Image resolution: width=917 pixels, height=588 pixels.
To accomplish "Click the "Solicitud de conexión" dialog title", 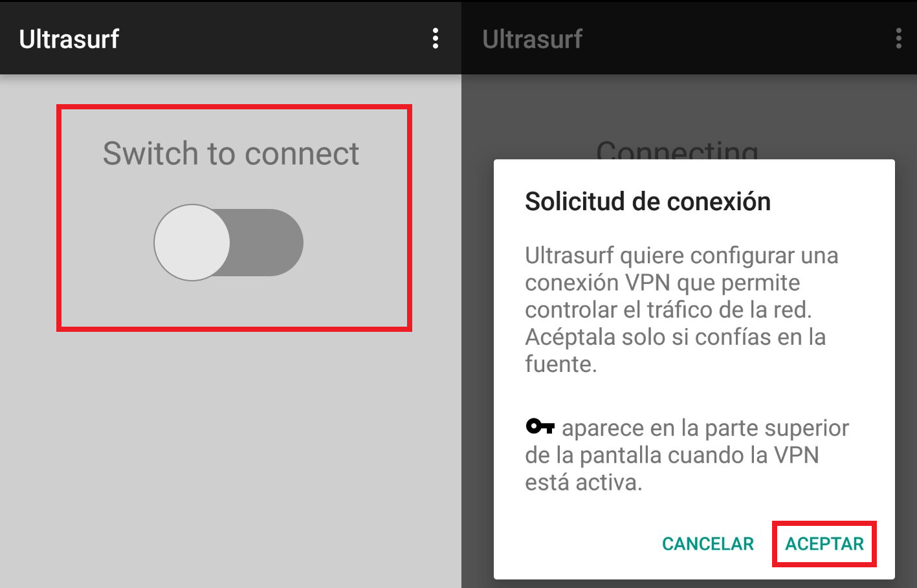I will [648, 201].
